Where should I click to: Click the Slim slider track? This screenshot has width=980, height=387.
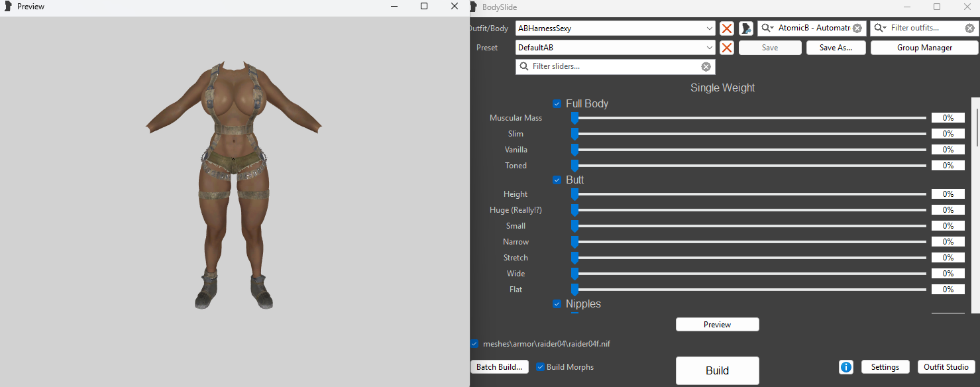pos(749,134)
